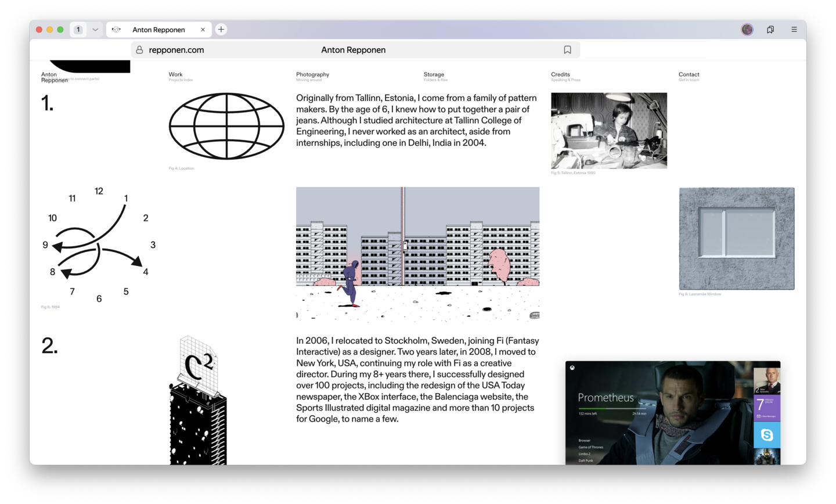Click the Contact link
Screen dimensions: 836x504
coord(689,75)
